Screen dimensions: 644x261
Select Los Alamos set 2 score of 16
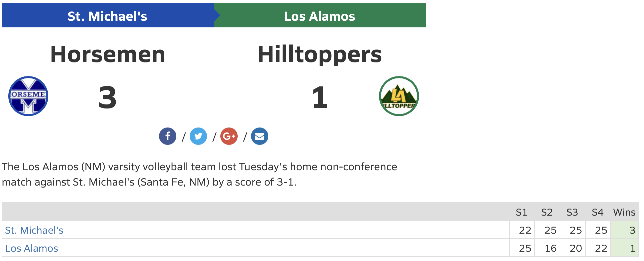(x=550, y=248)
